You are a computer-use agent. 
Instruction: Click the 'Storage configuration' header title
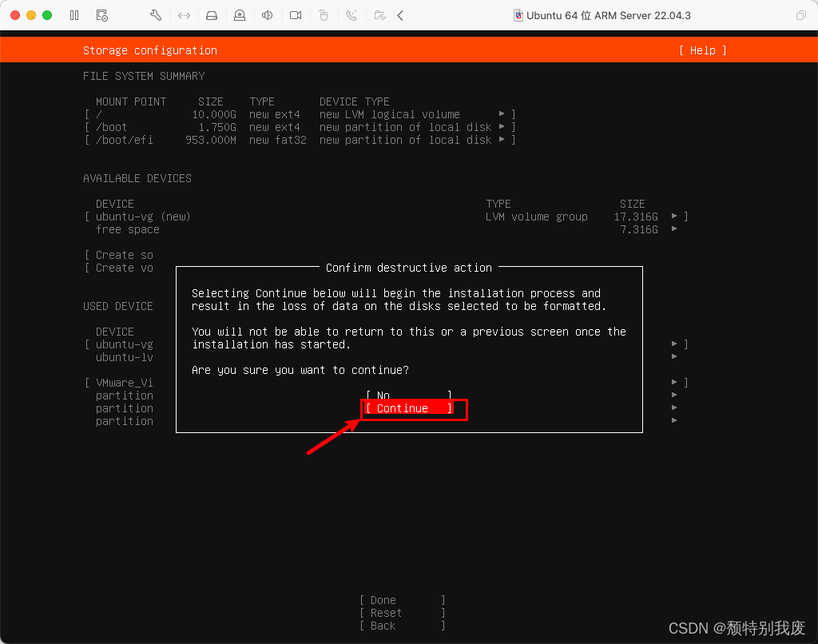coord(150,50)
